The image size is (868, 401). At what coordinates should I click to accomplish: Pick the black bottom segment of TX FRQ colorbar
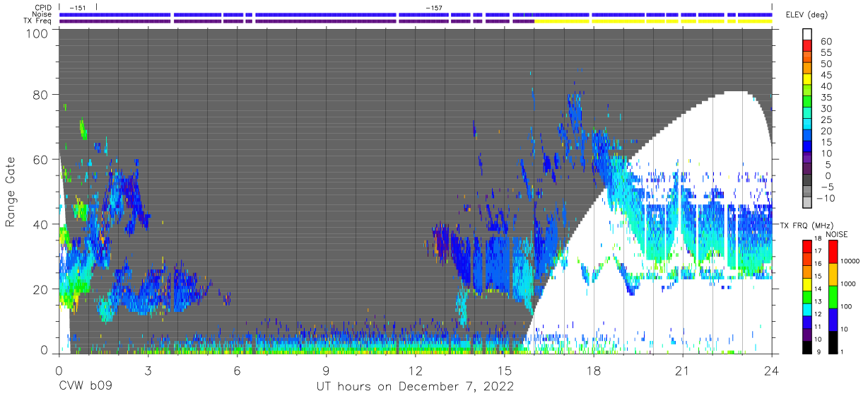[x=807, y=347]
